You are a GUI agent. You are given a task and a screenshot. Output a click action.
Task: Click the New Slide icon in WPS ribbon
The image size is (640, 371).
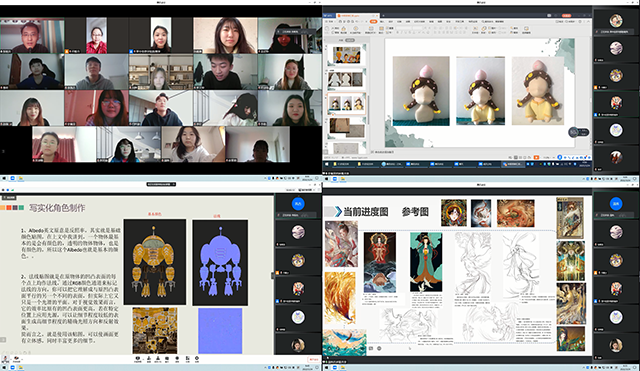click(x=371, y=29)
